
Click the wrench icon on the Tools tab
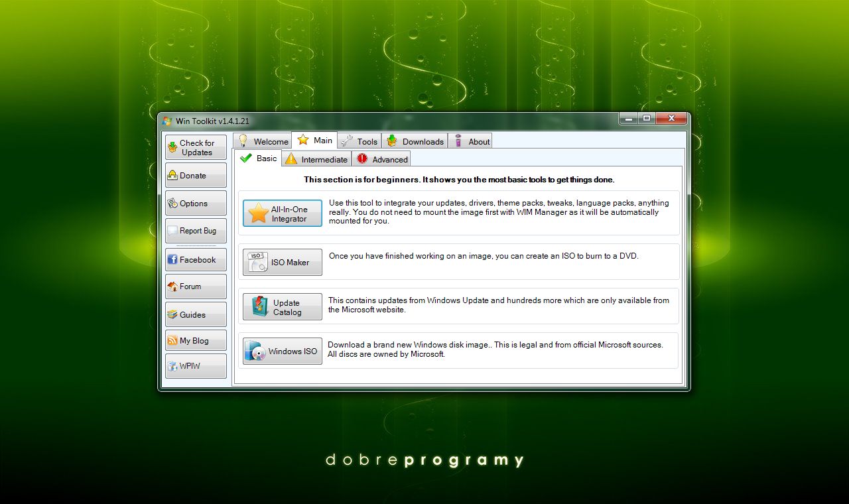coord(347,141)
